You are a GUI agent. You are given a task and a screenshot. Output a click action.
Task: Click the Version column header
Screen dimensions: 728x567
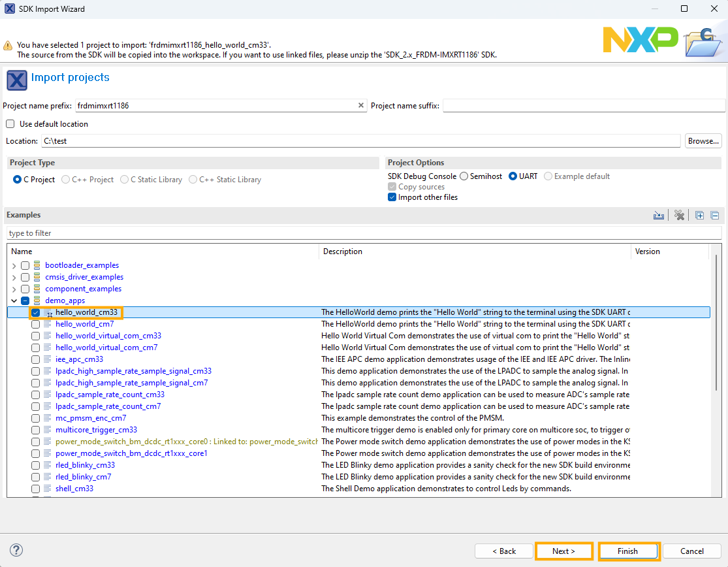pyautogui.click(x=647, y=251)
